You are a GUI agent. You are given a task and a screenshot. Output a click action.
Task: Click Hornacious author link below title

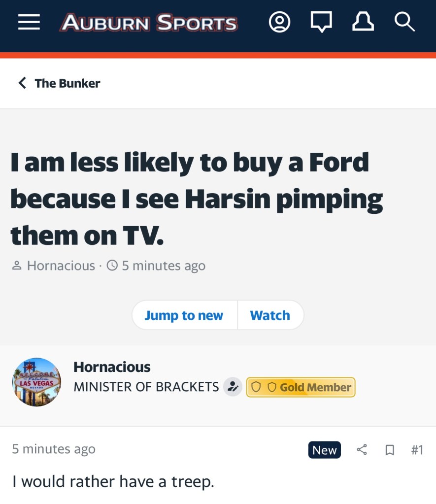click(x=61, y=266)
